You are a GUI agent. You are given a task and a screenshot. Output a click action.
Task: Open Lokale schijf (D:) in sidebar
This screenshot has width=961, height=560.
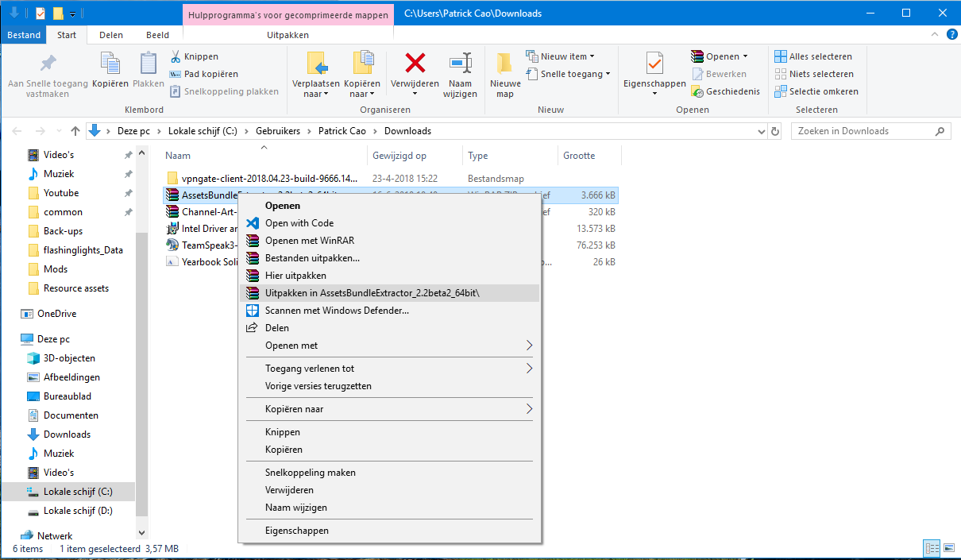(78, 511)
